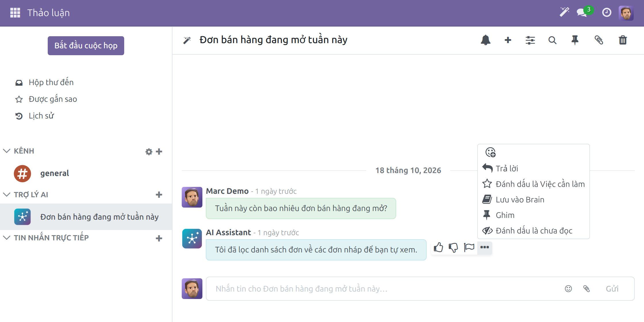Like the AI reply with thumbs up
The height and width of the screenshot is (322, 644).
pyautogui.click(x=438, y=248)
